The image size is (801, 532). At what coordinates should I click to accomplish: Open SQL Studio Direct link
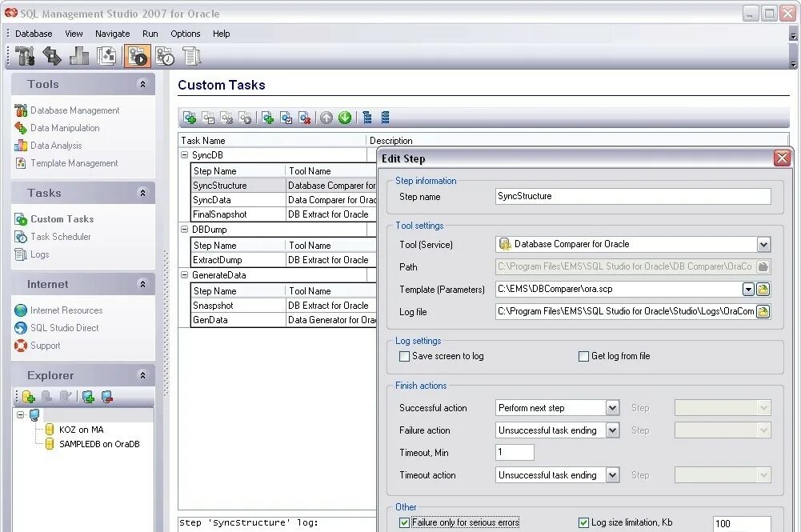pos(57,328)
